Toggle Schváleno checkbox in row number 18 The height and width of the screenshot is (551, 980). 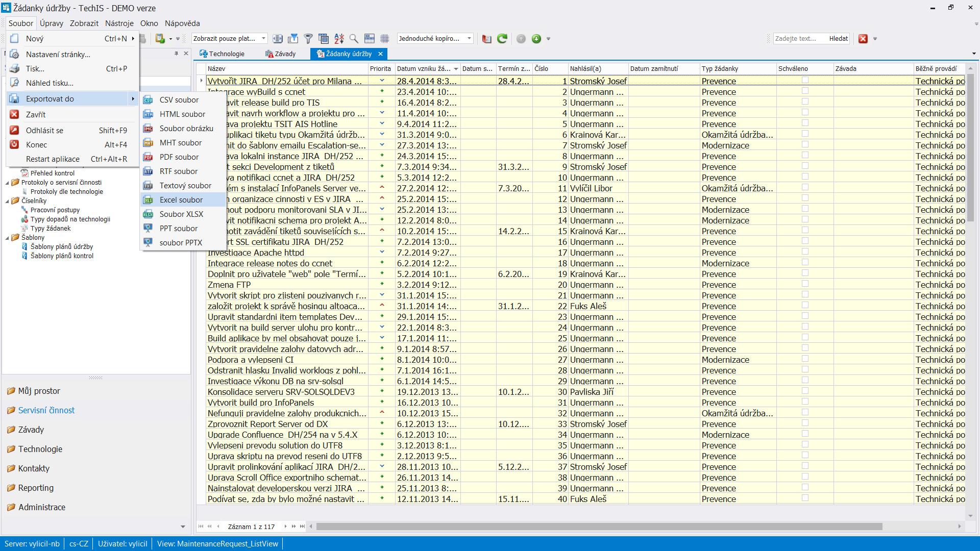(805, 262)
